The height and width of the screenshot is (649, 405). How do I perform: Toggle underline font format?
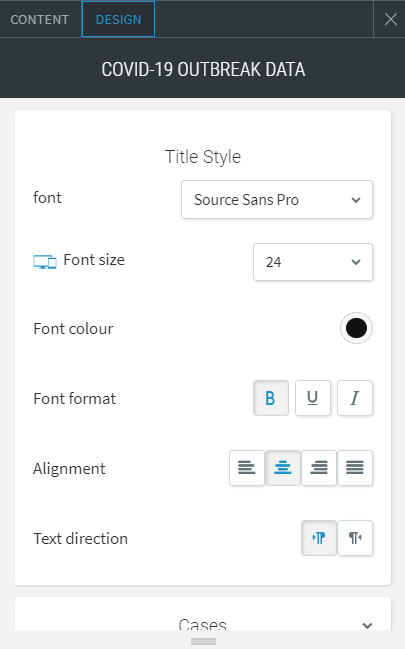tap(313, 398)
